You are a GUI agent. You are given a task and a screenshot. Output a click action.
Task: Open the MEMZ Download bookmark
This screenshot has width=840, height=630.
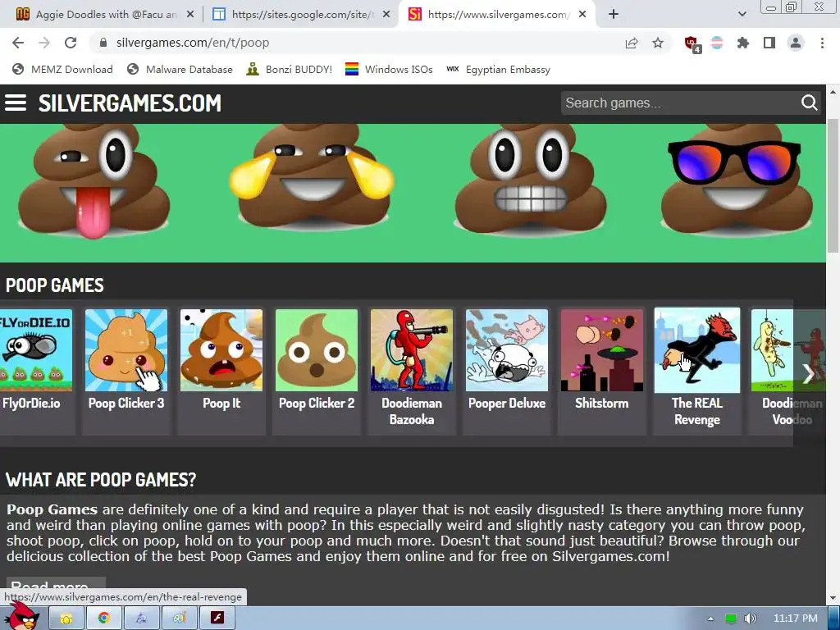point(62,69)
